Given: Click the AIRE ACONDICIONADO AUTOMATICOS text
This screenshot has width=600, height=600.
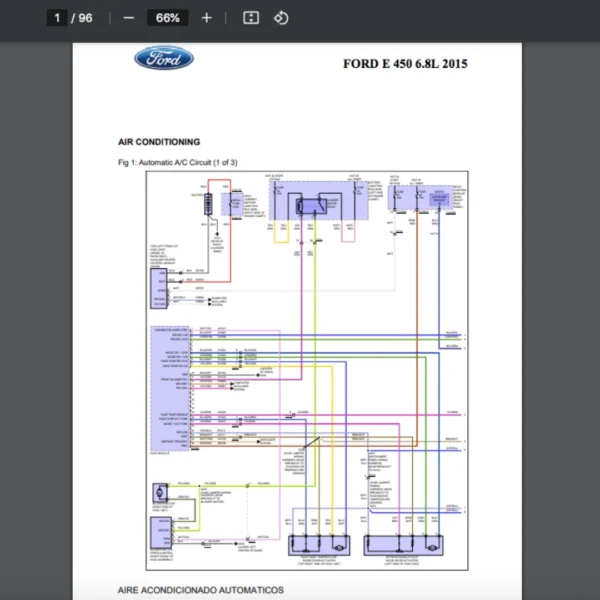Looking at the screenshot, I should coord(200,590).
